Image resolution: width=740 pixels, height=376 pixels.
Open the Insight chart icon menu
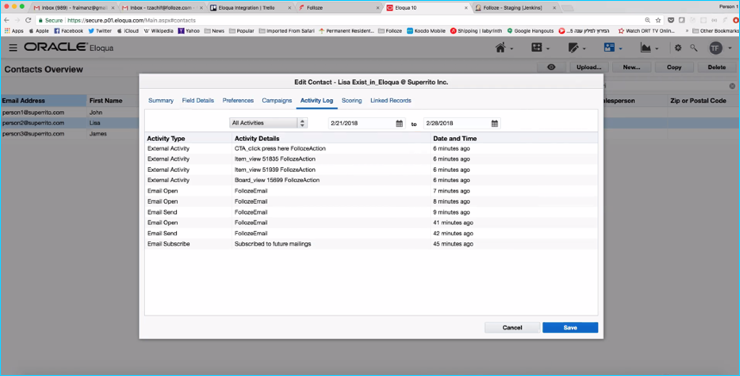click(x=645, y=48)
